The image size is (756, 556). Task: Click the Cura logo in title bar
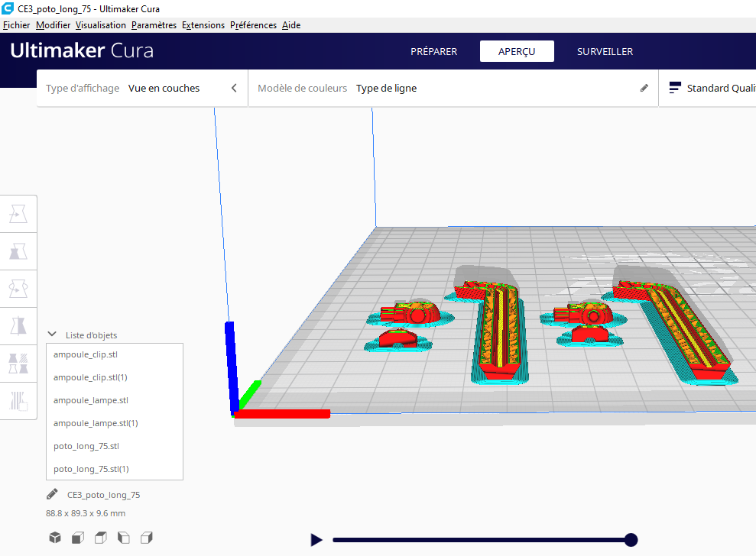pos(7,8)
